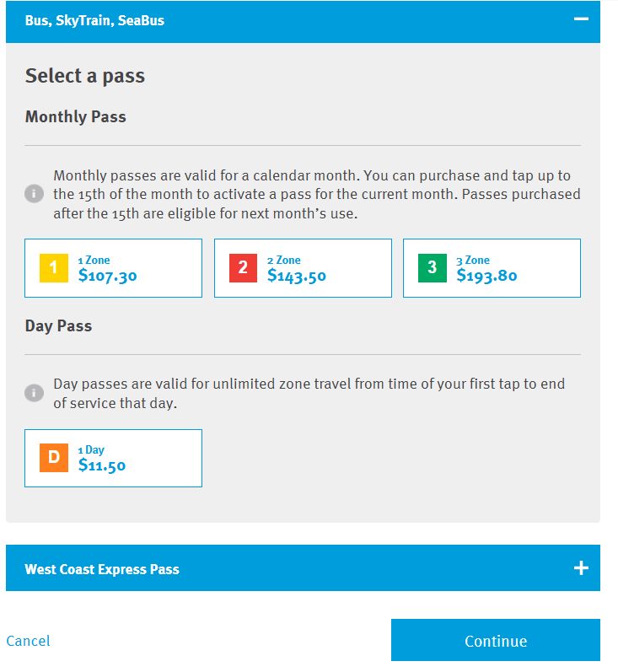Click the red 2 Zone icon
The height and width of the screenshot is (672, 618).
point(243,268)
